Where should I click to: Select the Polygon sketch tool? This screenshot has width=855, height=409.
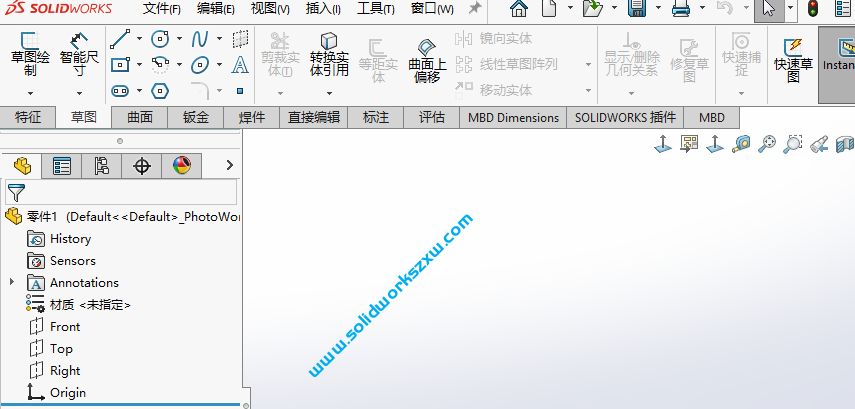[x=160, y=91]
